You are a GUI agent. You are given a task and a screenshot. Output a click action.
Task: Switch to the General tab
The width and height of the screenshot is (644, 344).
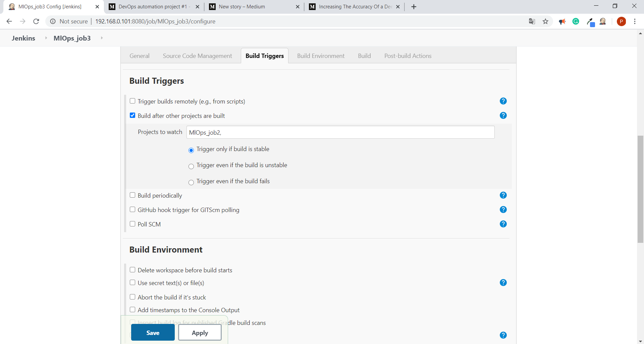coord(140,56)
